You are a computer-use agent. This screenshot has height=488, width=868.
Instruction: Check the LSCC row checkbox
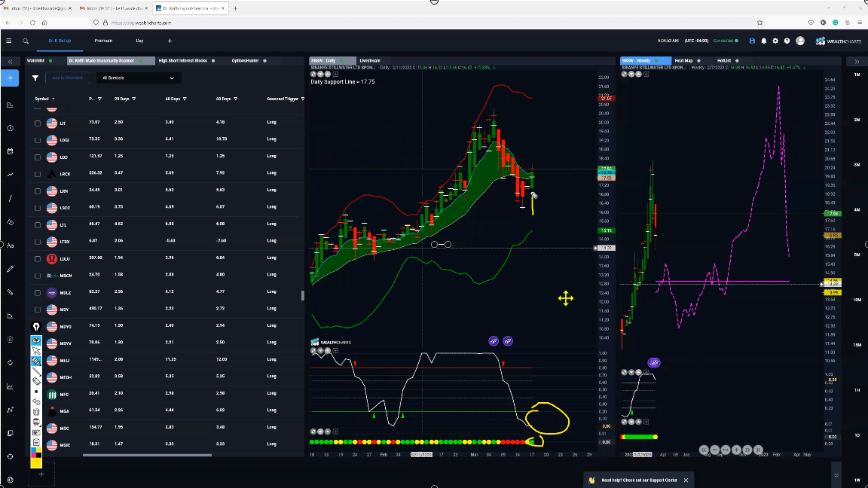click(38, 209)
